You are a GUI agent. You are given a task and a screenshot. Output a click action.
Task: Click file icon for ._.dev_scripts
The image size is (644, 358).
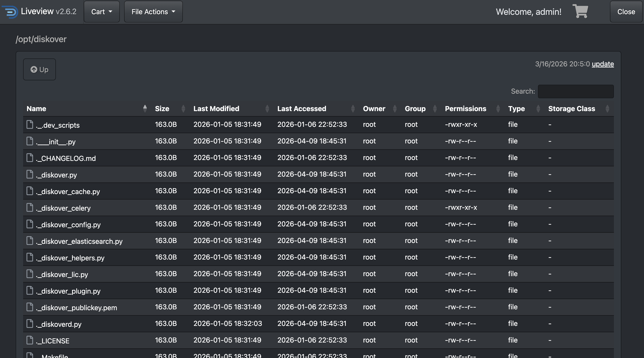click(x=30, y=124)
